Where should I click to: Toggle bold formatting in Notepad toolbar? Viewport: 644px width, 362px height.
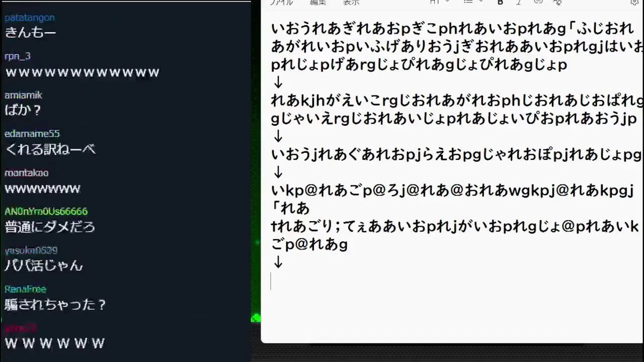tap(500, 2)
